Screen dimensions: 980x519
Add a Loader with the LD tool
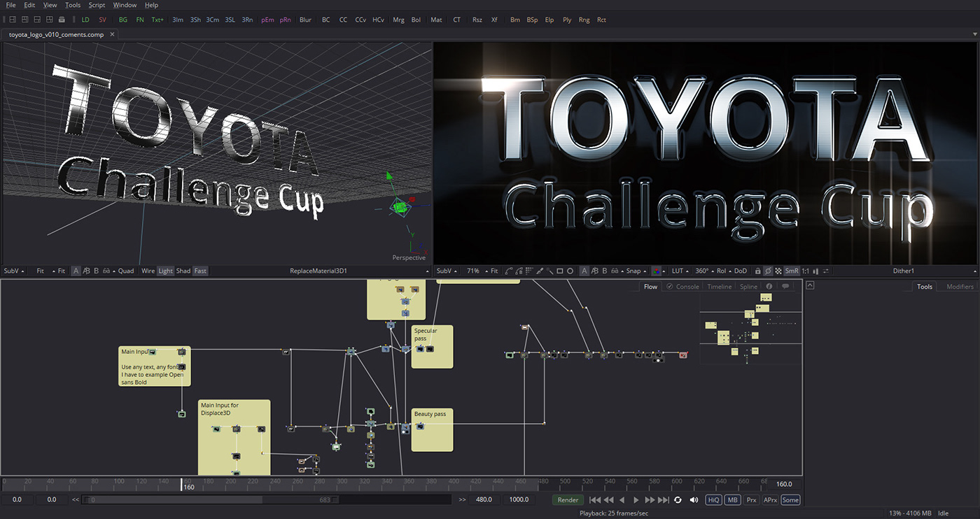coord(85,20)
